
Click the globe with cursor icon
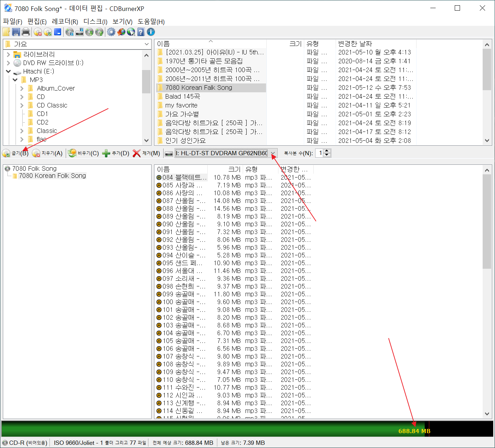click(131, 32)
